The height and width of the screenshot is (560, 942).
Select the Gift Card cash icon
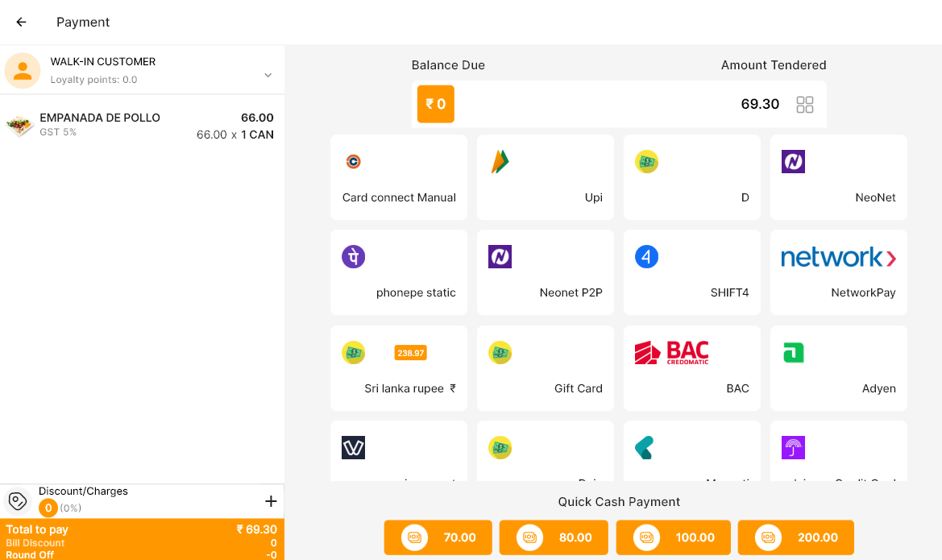(500, 353)
